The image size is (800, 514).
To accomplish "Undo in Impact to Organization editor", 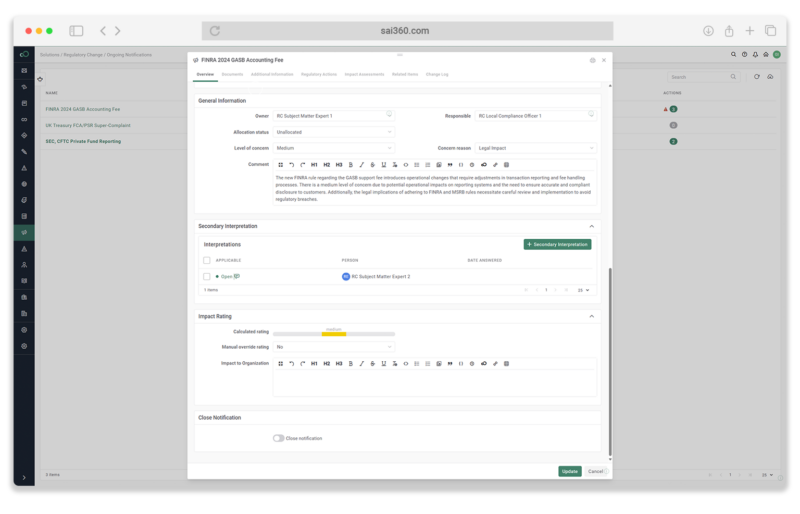I will point(291,364).
